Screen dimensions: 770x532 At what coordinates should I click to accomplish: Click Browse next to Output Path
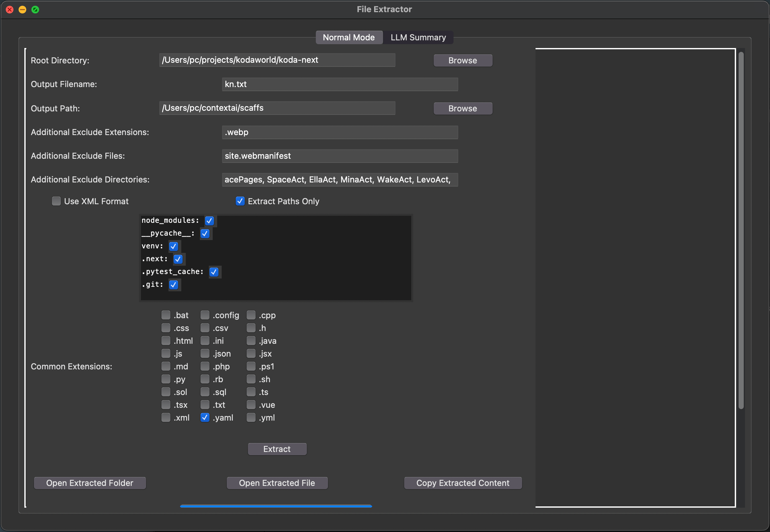463,108
